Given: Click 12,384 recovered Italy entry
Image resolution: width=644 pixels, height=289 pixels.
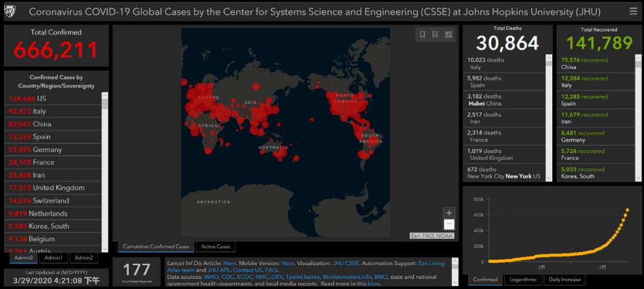Looking at the screenshot, I should (596, 81).
